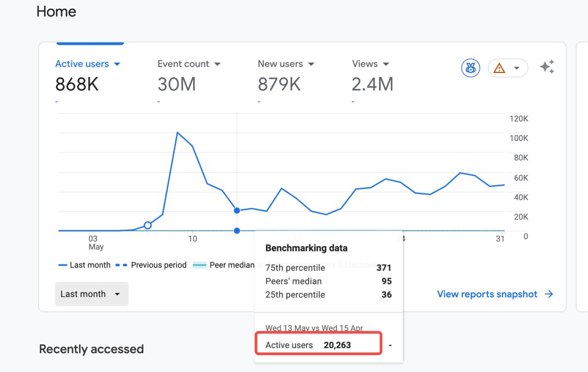This screenshot has height=372, width=588.
Task: Click the 10 x-axis date label
Action: click(192, 239)
